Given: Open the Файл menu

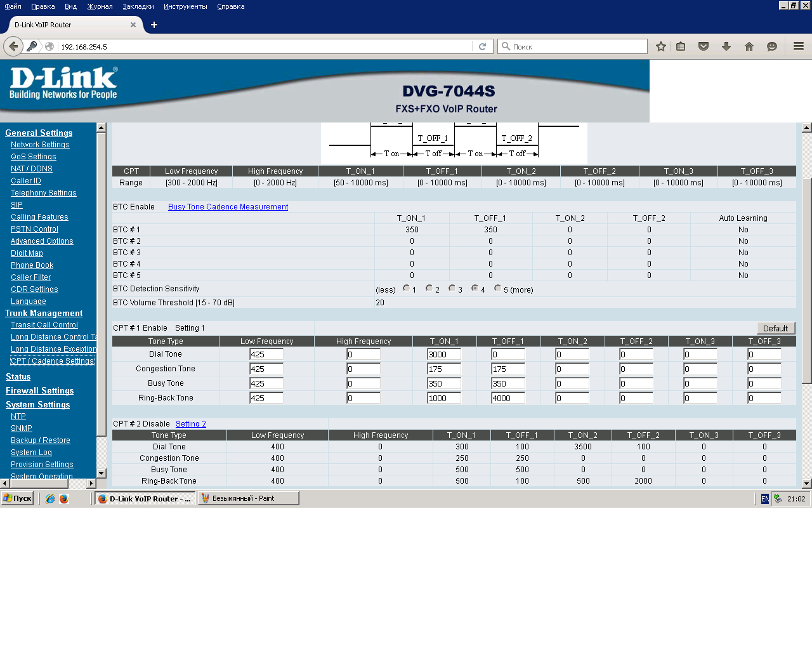Looking at the screenshot, I should pyautogui.click(x=13, y=6).
